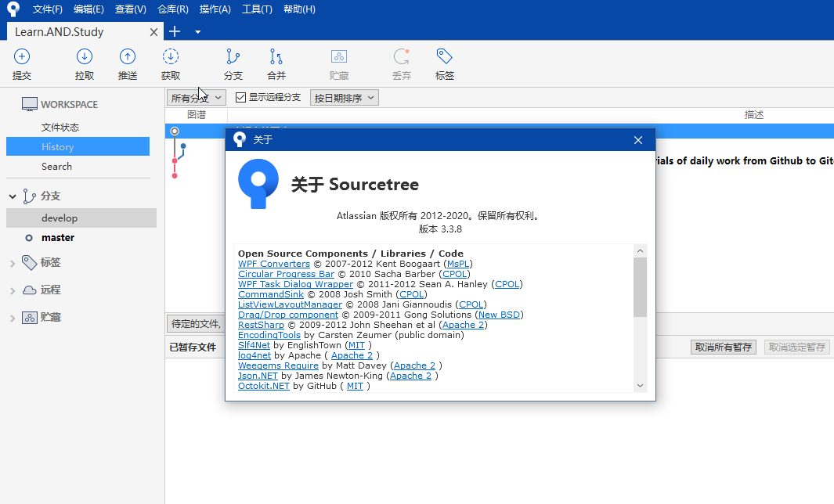Open the WPF Converters link
This screenshot has height=504, width=834.
(274, 264)
